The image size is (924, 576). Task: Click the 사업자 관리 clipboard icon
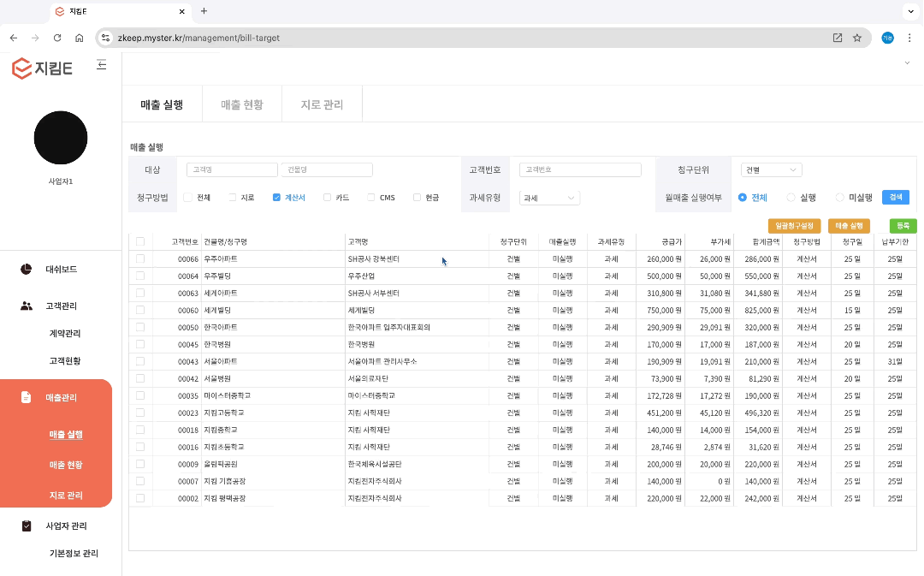pyautogui.click(x=27, y=526)
